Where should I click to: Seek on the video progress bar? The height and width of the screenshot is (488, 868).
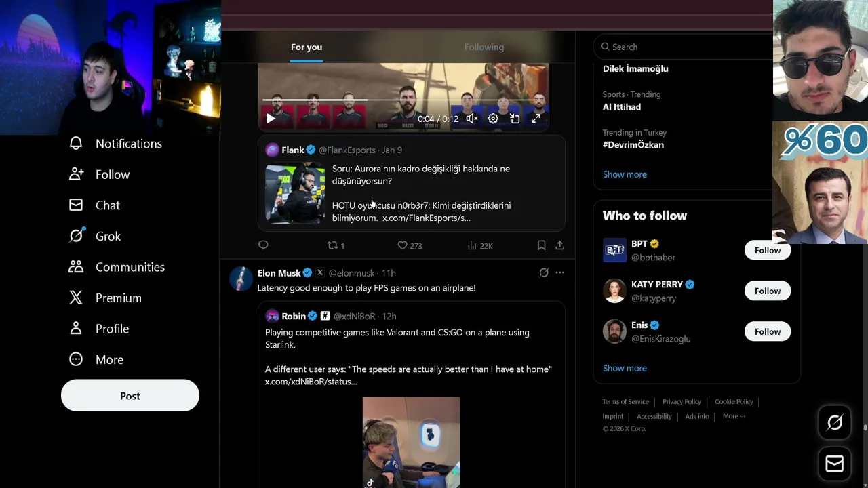404,100
